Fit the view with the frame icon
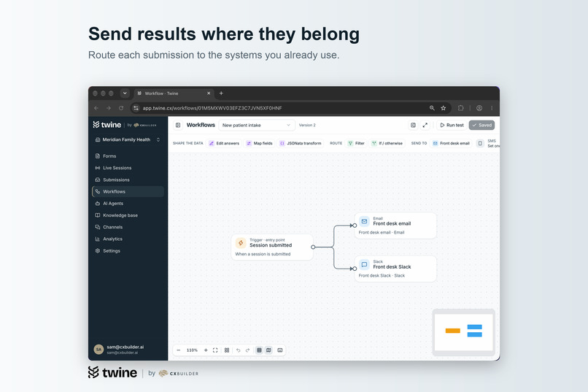 click(215, 350)
